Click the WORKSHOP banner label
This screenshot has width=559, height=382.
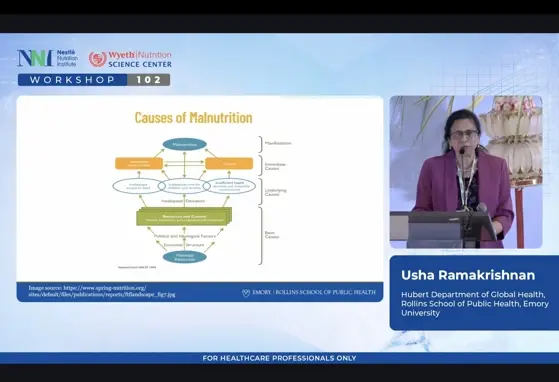coord(72,80)
